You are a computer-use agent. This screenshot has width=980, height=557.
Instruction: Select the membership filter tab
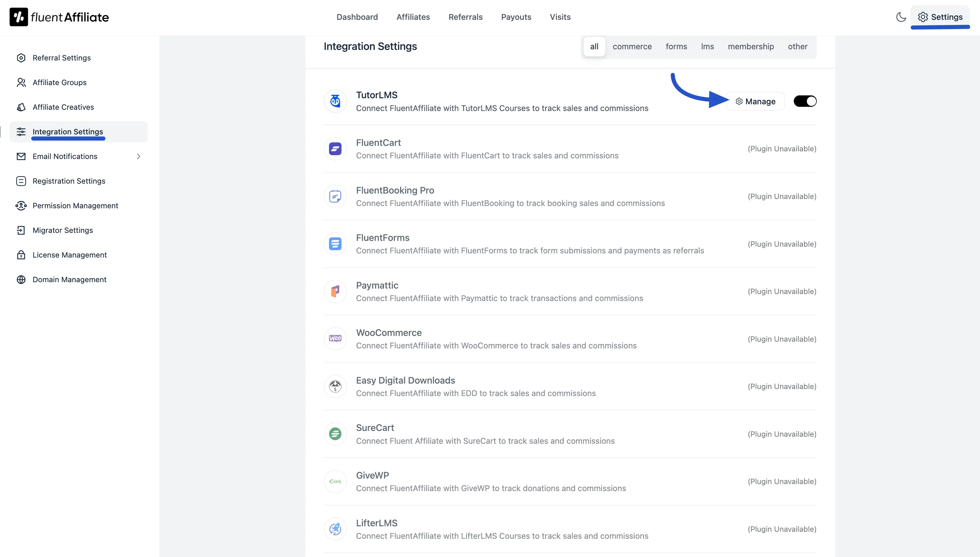(751, 46)
